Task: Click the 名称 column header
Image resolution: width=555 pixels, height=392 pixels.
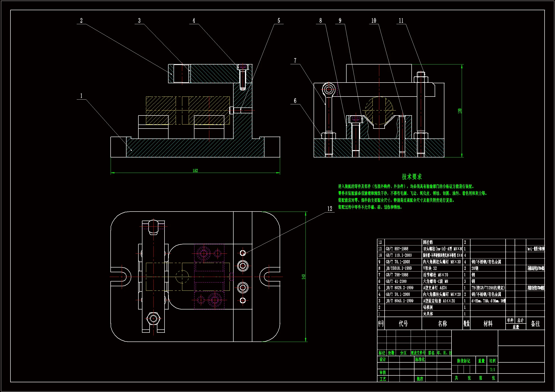Action: 442,324
